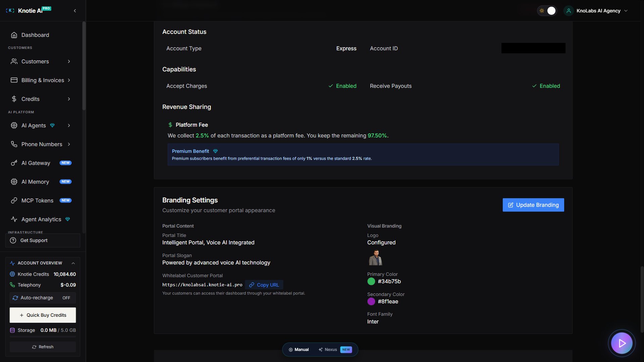The width and height of the screenshot is (644, 362).
Task: Click the Account Overview pulse icon
Action: pyautogui.click(x=12, y=263)
